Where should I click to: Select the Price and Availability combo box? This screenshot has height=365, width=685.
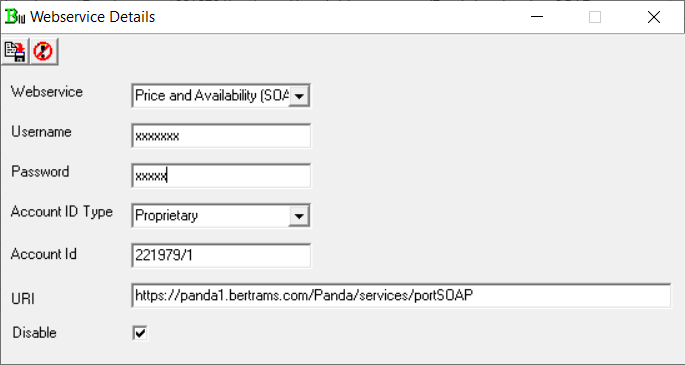click(221, 96)
